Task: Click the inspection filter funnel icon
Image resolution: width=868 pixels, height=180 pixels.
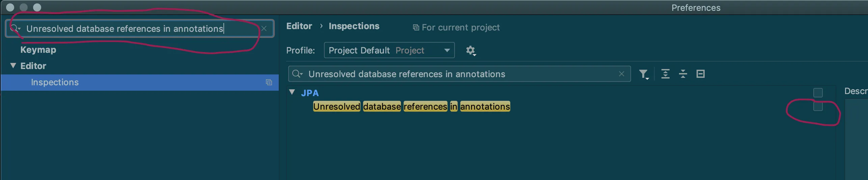Action: click(643, 74)
